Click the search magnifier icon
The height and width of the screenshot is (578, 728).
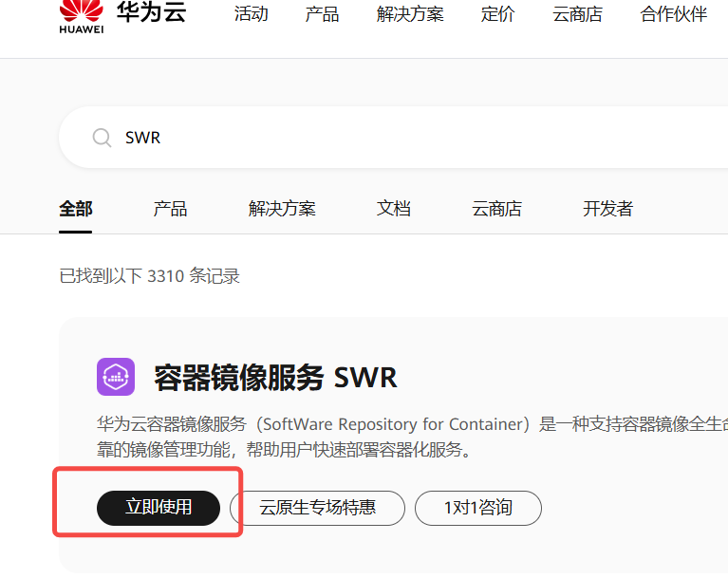pyautogui.click(x=102, y=138)
